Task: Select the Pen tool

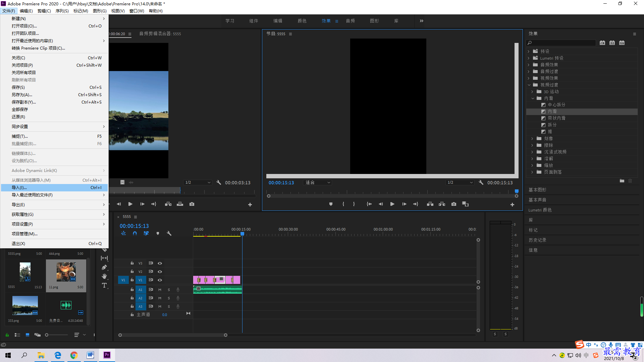Action: (104, 267)
